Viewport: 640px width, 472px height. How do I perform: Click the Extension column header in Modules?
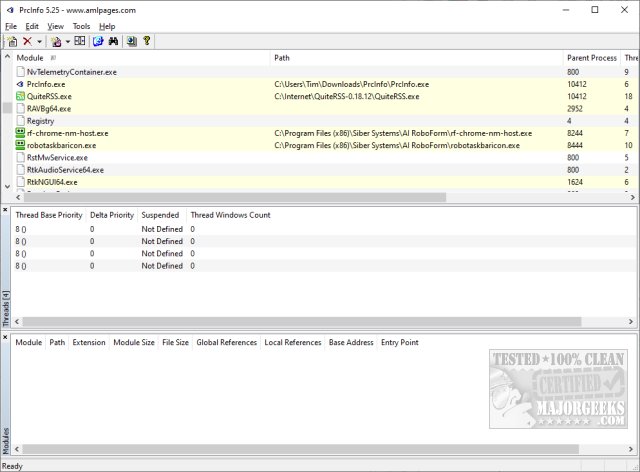coord(89,343)
